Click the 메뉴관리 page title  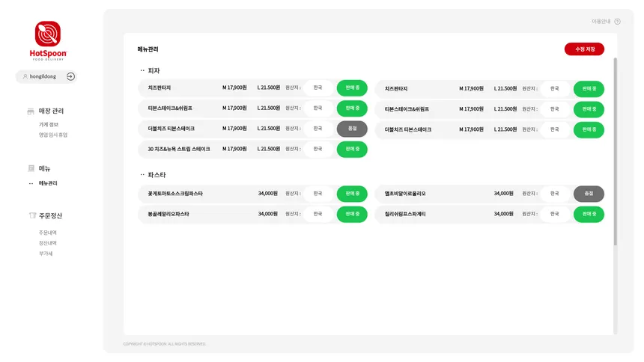point(148,49)
